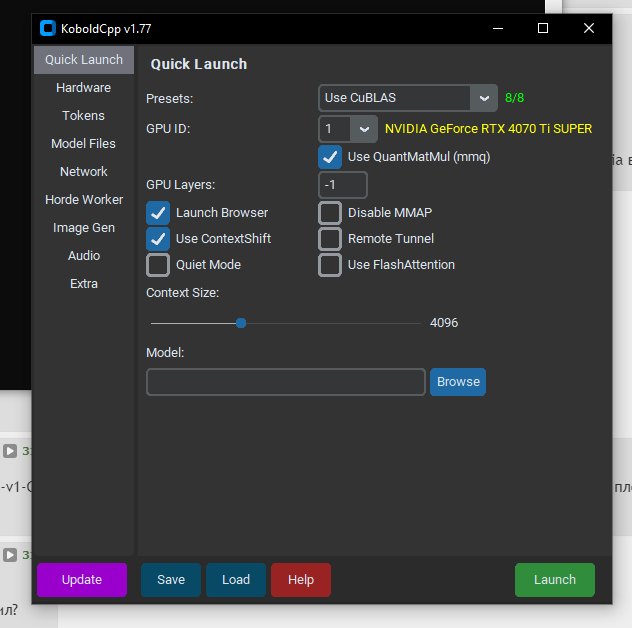Open the Horde Worker tab
Image resolution: width=632 pixels, height=628 pixels.
[83, 200]
